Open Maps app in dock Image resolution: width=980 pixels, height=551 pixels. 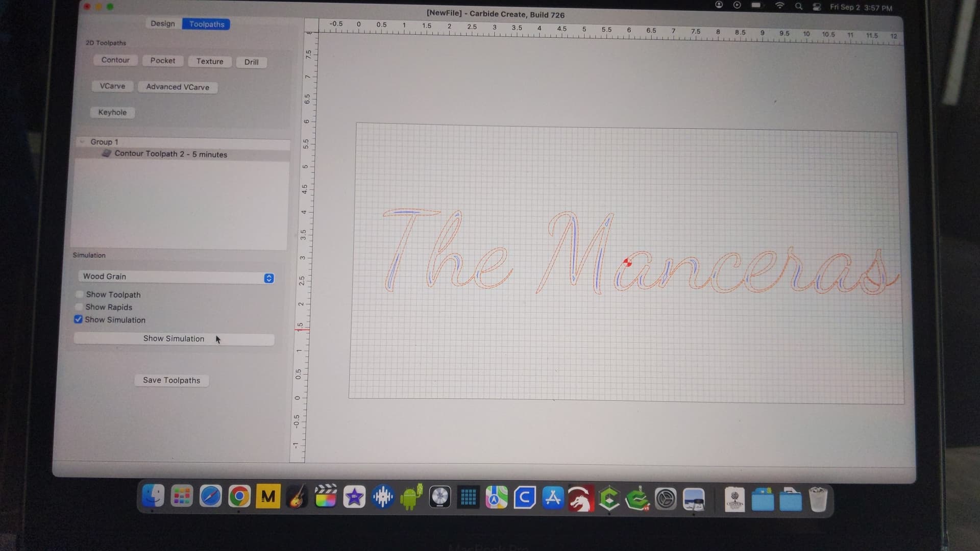(x=496, y=498)
